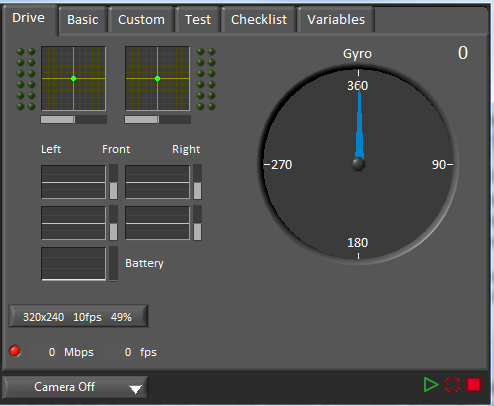This screenshot has width=494, height=406.
Task: Click the green dot in the left joystick grid
Action: 73,79
